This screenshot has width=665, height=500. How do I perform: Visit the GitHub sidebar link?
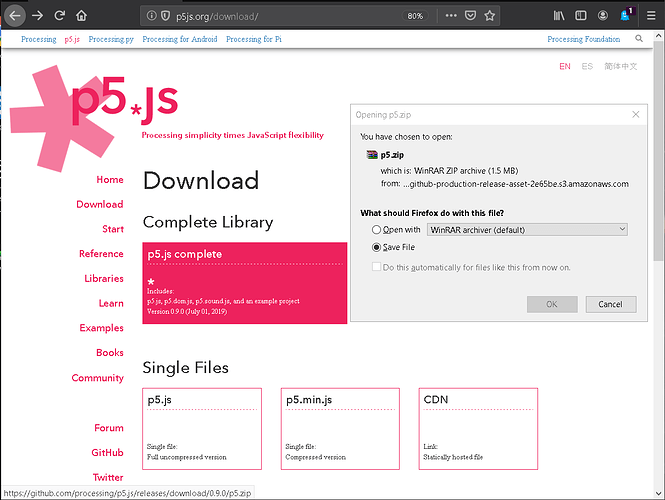point(107,453)
